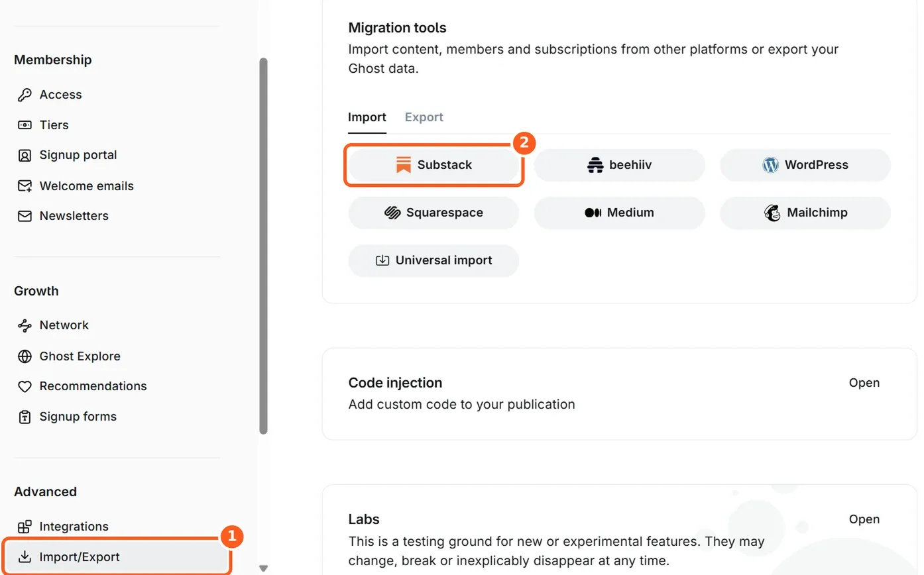Viewport: 924px width, 575px height.
Task: Click the Tiers ticket icon
Action: pyautogui.click(x=25, y=125)
